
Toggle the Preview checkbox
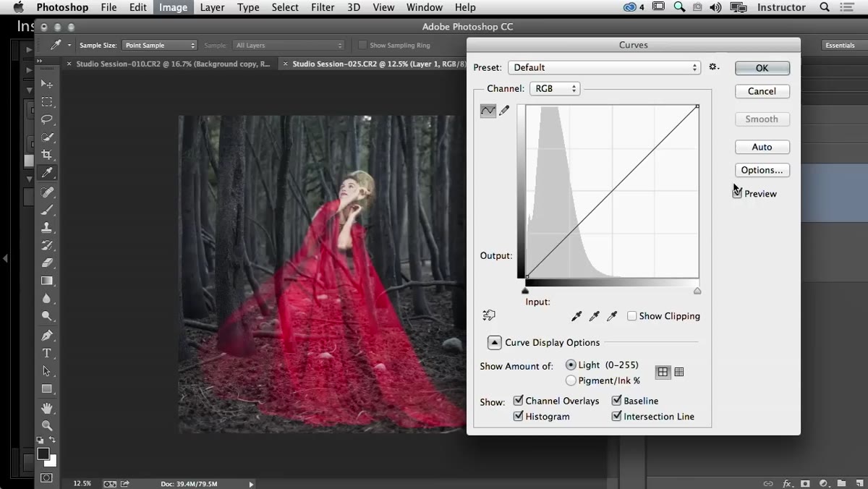tap(738, 193)
